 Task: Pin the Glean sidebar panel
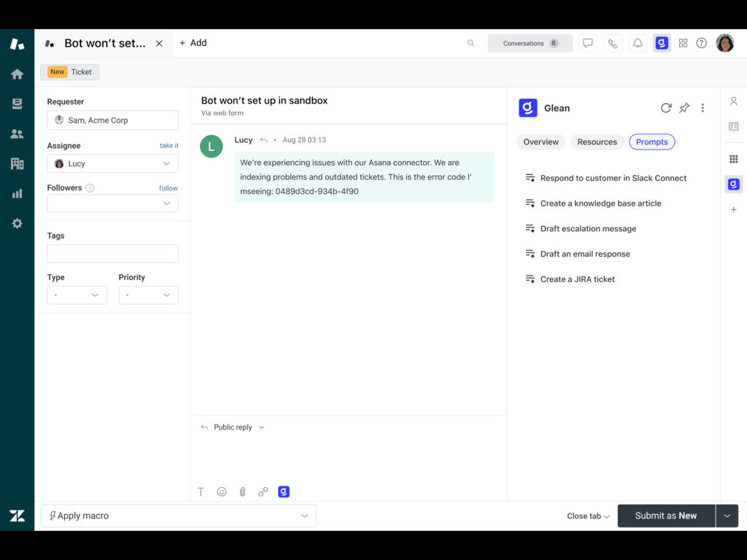point(684,108)
